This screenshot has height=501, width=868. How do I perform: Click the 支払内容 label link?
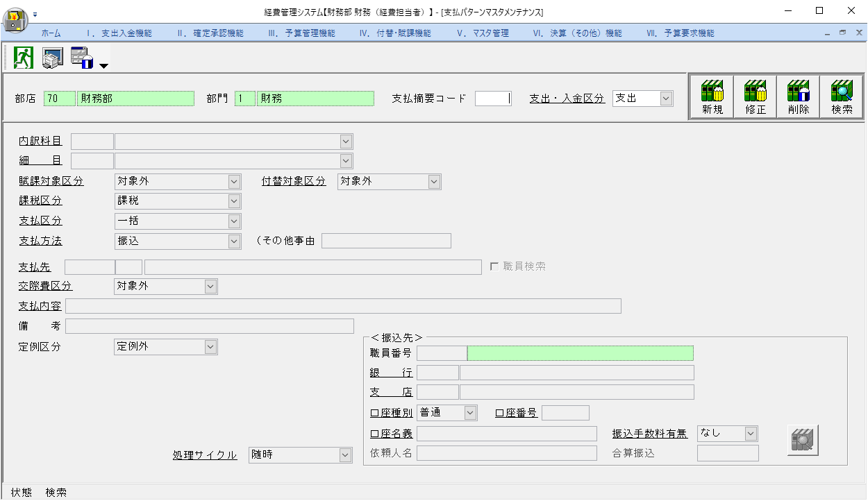coord(40,306)
